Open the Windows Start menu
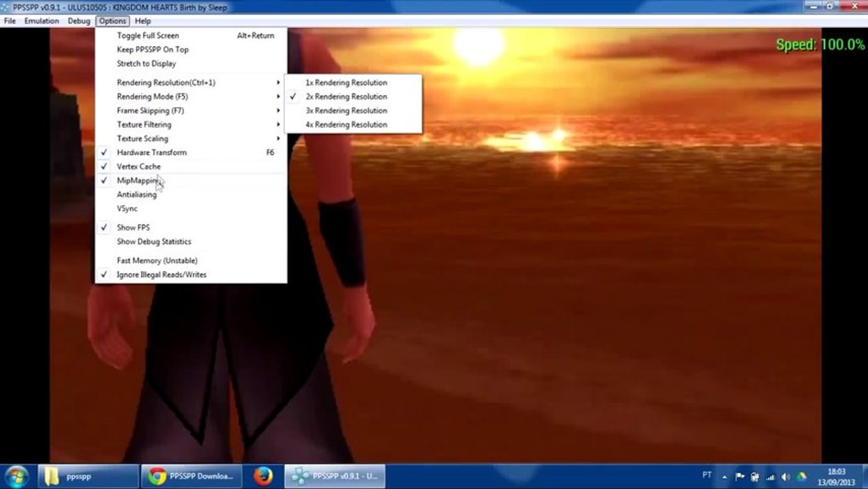The width and height of the screenshot is (868, 489). [x=16, y=476]
